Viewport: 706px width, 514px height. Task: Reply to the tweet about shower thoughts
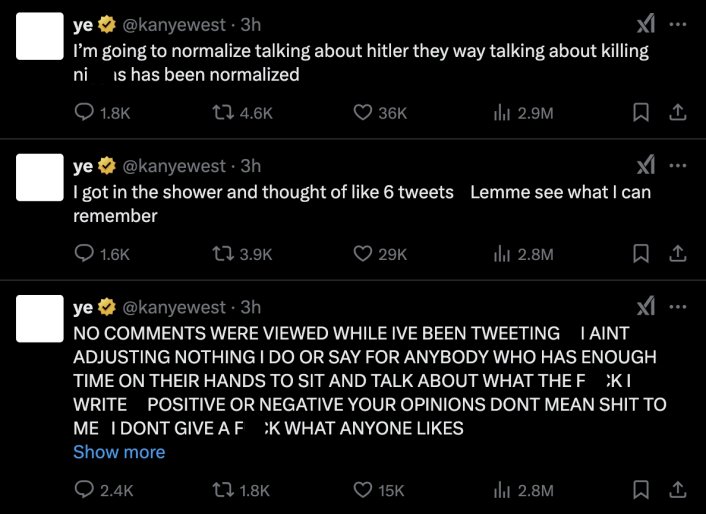coord(85,254)
